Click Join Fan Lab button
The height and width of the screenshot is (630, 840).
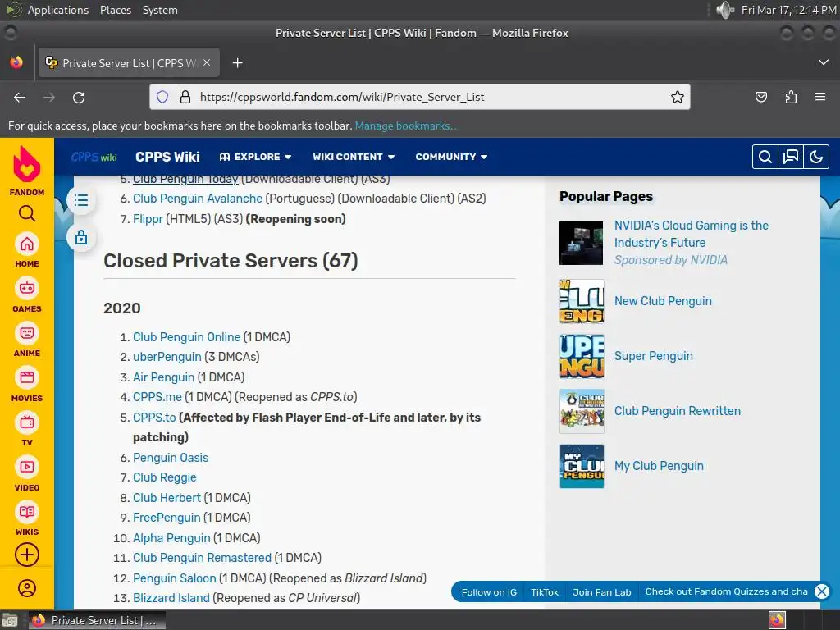point(601,592)
